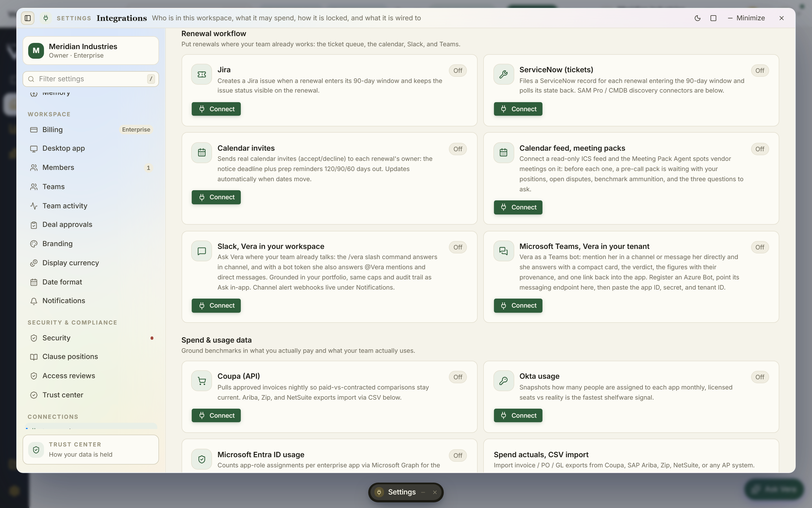Screen dimensions: 812x508
Task: Toggle the Slack Off status
Action: (458, 247)
